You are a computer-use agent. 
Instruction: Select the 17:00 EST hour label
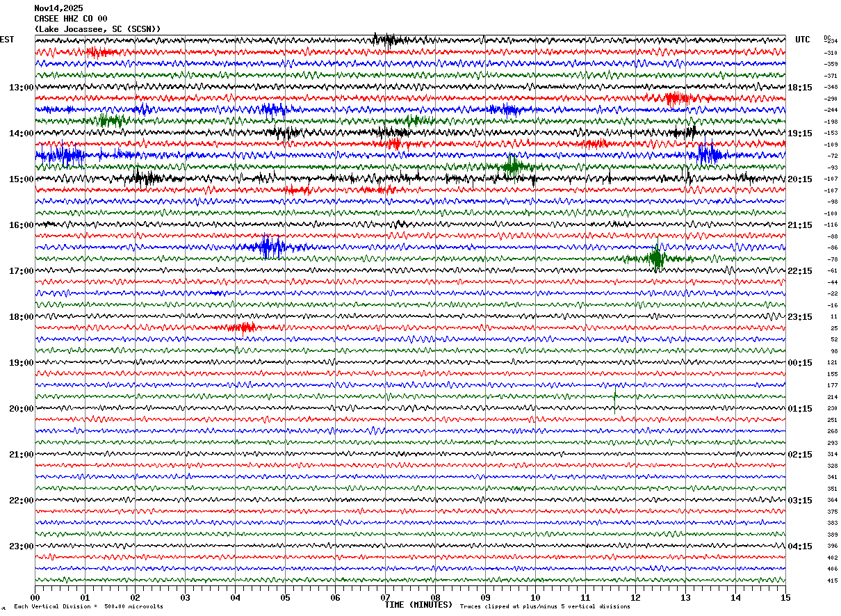pos(22,271)
